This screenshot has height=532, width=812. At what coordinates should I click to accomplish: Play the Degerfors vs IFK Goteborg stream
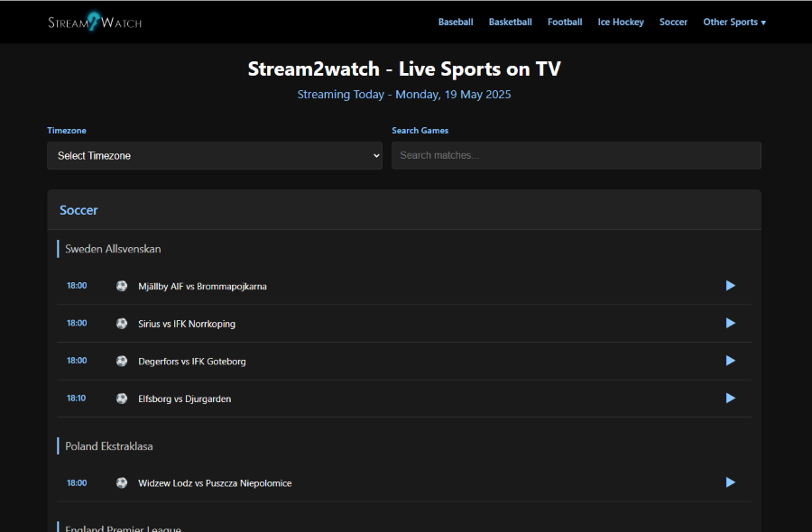730,361
